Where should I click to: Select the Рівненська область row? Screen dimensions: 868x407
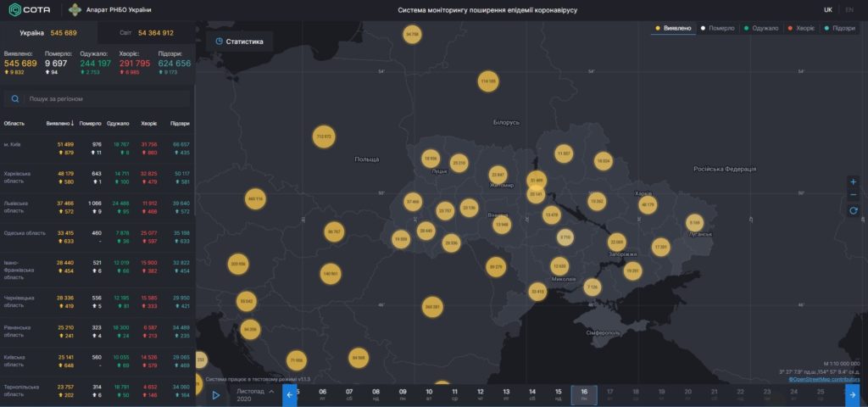click(97, 332)
